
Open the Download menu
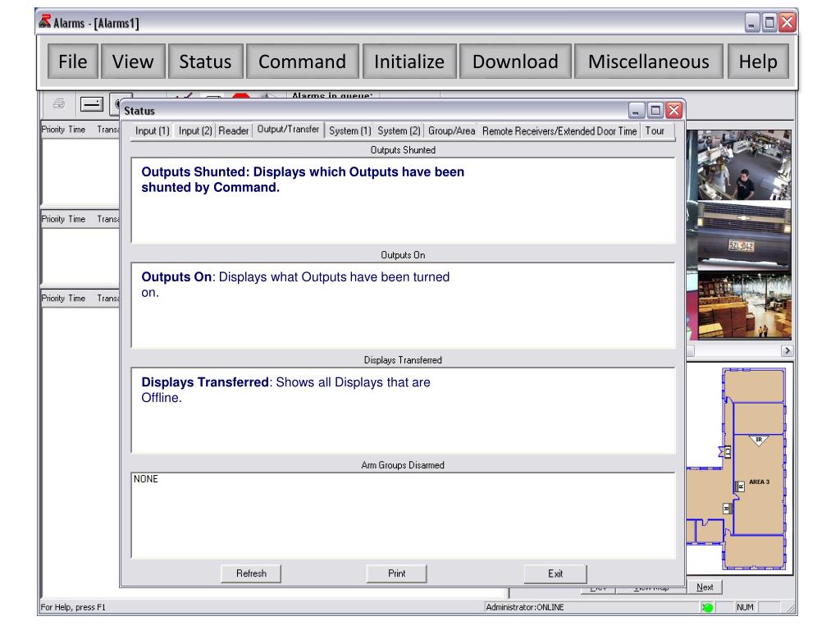[x=515, y=62]
